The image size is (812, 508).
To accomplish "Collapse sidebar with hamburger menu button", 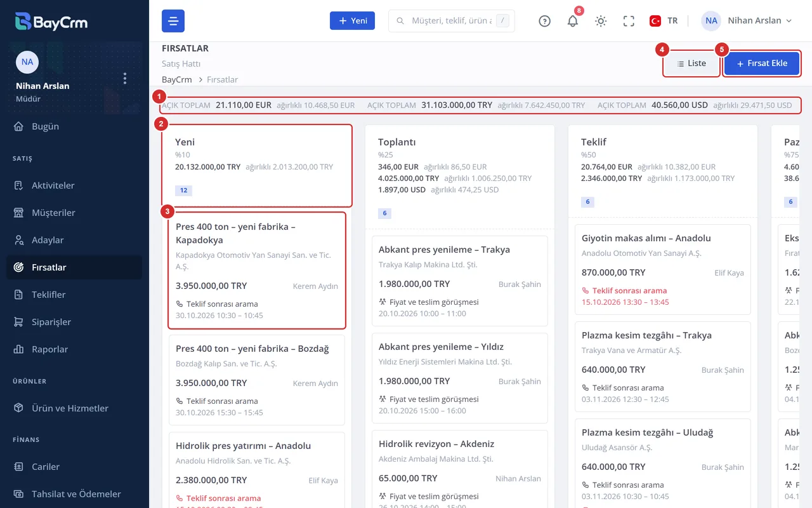I will point(173,21).
